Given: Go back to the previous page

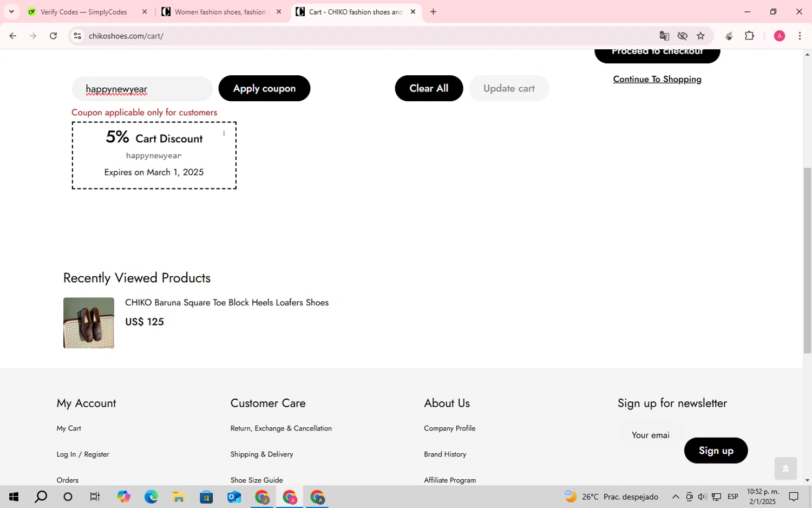Looking at the screenshot, I should 13,36.
